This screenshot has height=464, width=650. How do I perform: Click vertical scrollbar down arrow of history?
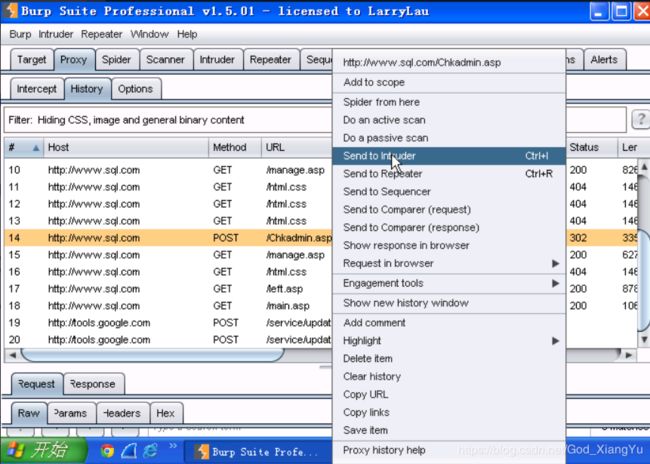tap(644, 340)
